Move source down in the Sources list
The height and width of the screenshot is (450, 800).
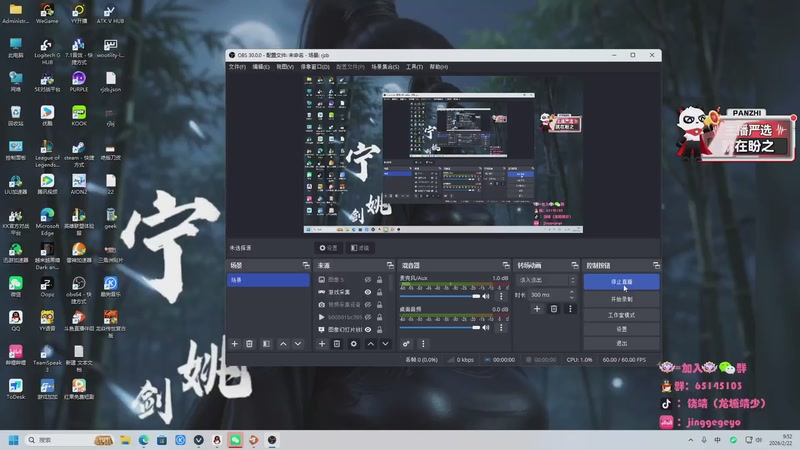point(385,344)
